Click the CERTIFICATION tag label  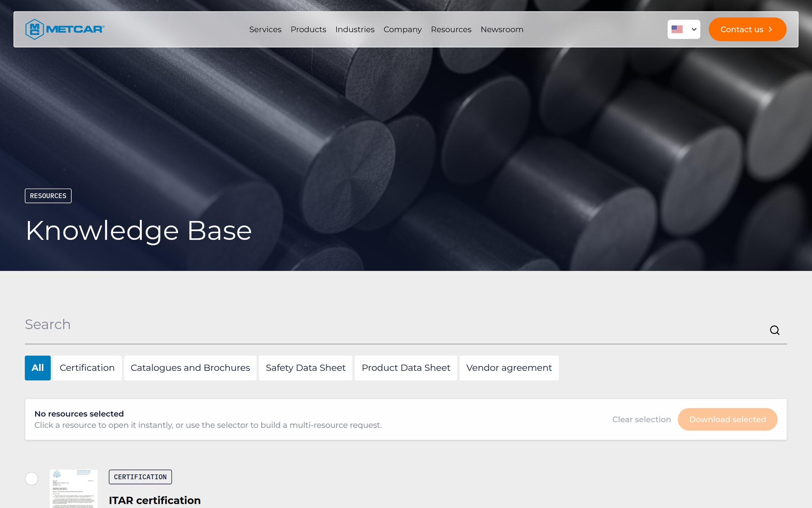pyautogui.click(x=140, y=477)
